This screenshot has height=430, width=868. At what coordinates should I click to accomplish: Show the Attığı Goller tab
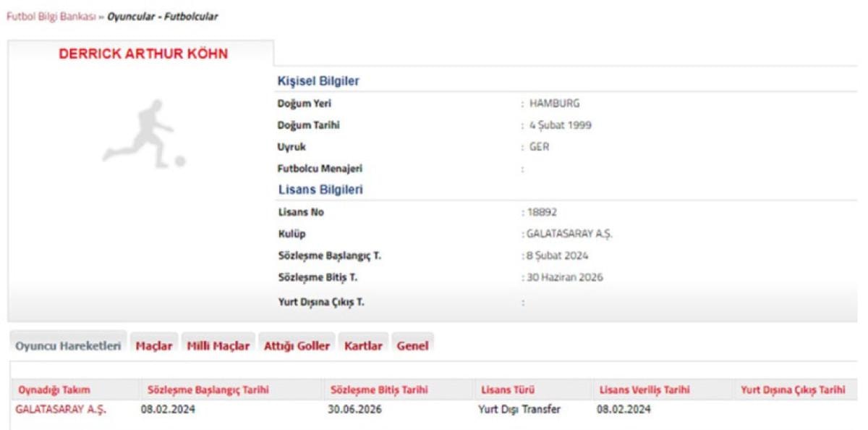[297, 346]
